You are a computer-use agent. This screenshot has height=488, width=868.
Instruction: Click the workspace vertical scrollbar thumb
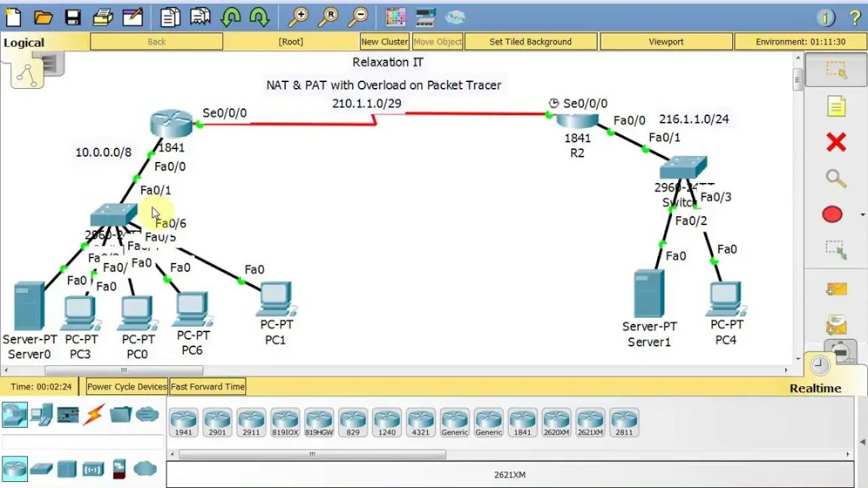[x=797, y=81]
